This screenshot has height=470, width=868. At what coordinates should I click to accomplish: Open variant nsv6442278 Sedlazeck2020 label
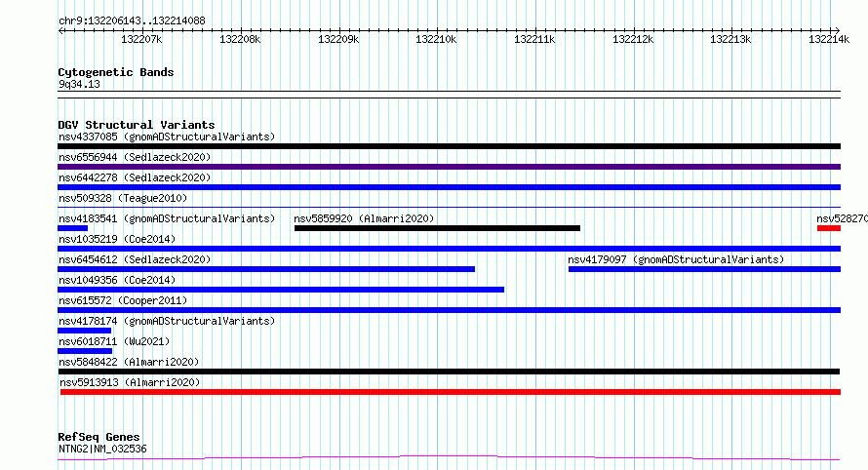[135, 177]
